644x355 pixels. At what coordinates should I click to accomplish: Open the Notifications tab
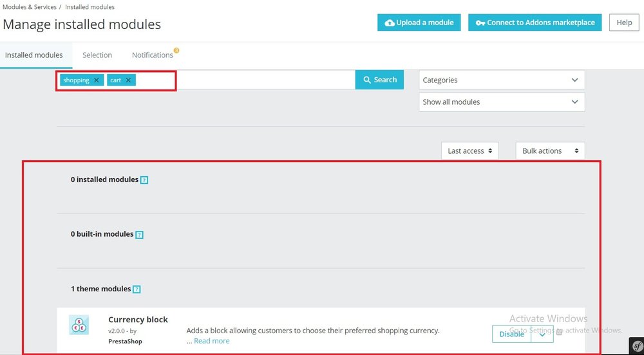(153, 55)
